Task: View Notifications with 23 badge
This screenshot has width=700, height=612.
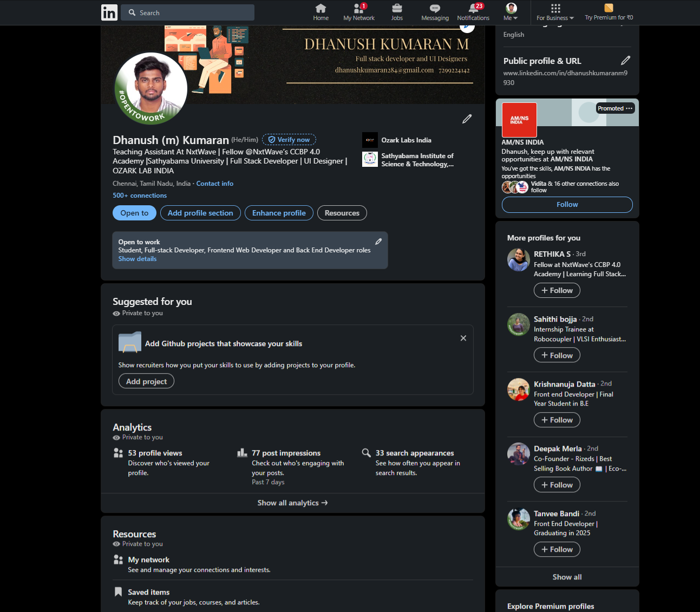Action: (473, 12)
